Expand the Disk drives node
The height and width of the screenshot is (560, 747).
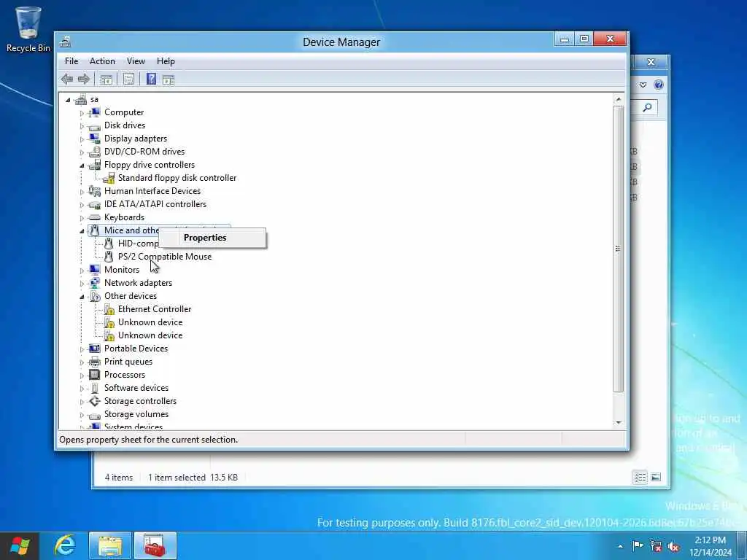point(82,126)
